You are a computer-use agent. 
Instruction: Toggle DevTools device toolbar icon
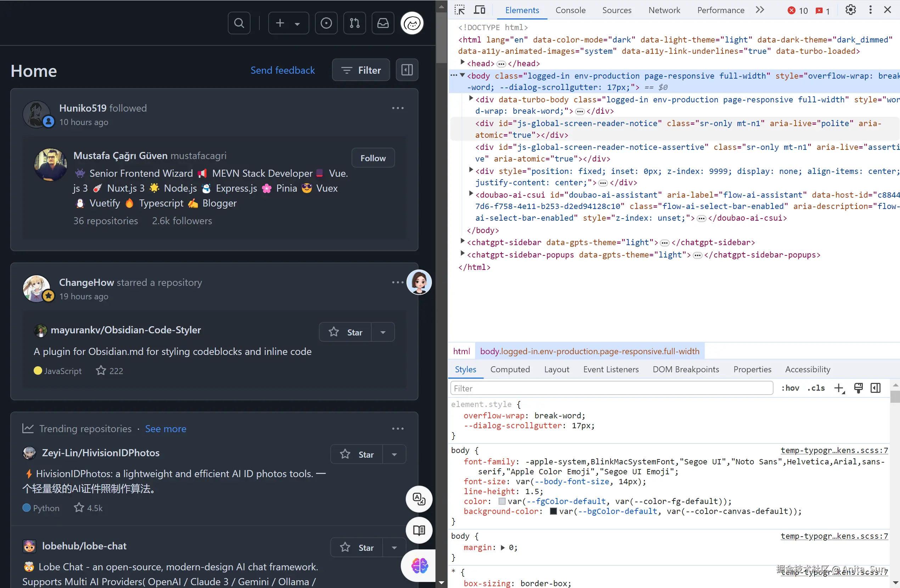pos(479,10)
